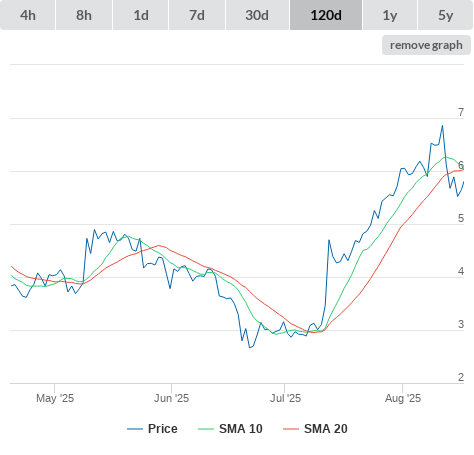Toggle the SMA 10 series in legend

tap(230, 429)
